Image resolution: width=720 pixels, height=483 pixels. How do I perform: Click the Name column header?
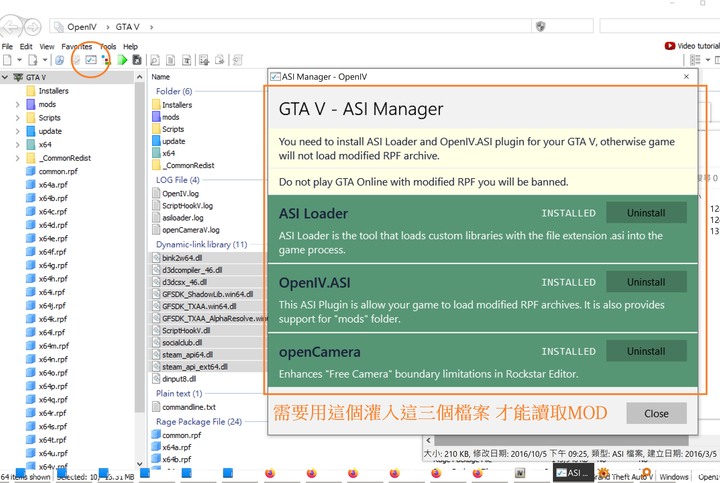coord(161,77)
